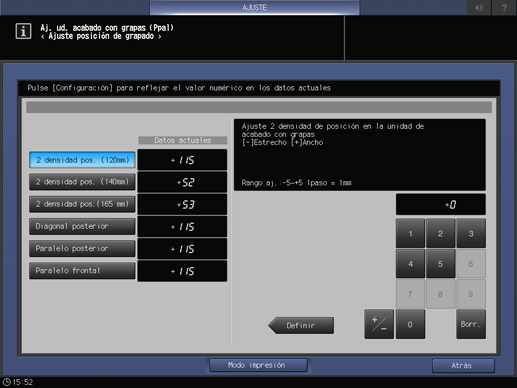This screenshot has height=388, width=517.
Task: Click the +0 entry value field
Action: (440, 204)
